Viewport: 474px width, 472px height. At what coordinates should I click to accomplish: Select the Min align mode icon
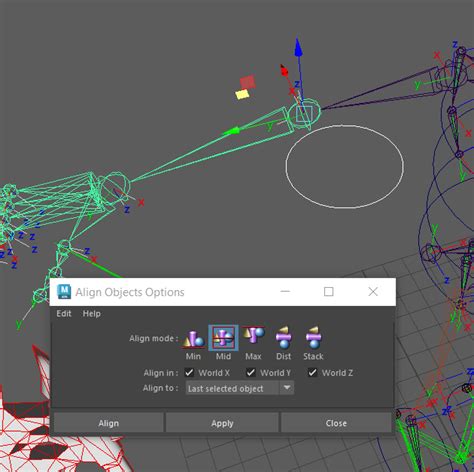pyautogui.click(x=193, y=338)
